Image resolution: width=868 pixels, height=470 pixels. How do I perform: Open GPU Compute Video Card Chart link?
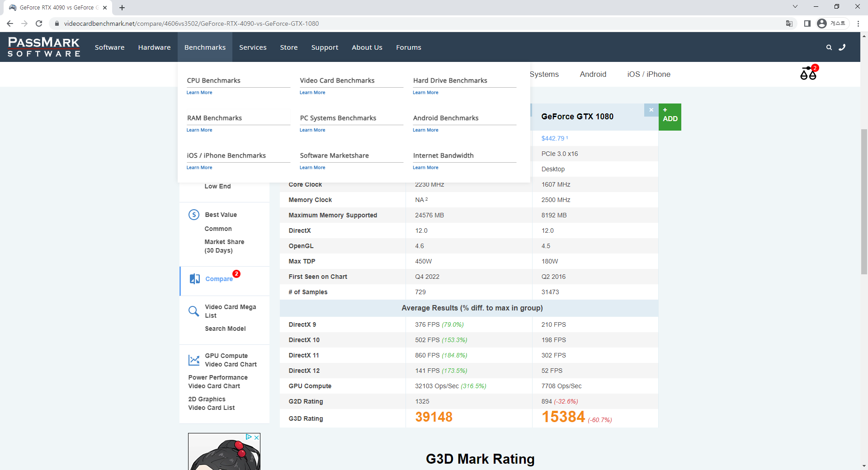(x=231, y=360)
